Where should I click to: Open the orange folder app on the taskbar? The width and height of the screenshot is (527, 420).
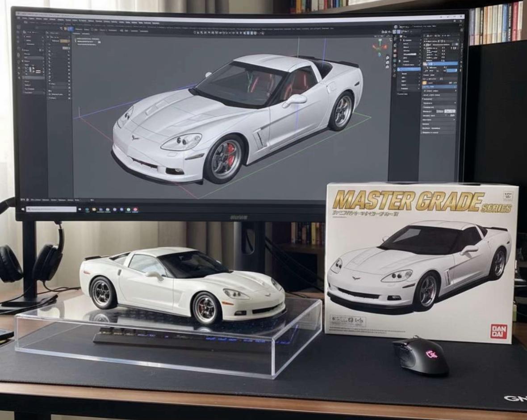click(x=94, y=210)
